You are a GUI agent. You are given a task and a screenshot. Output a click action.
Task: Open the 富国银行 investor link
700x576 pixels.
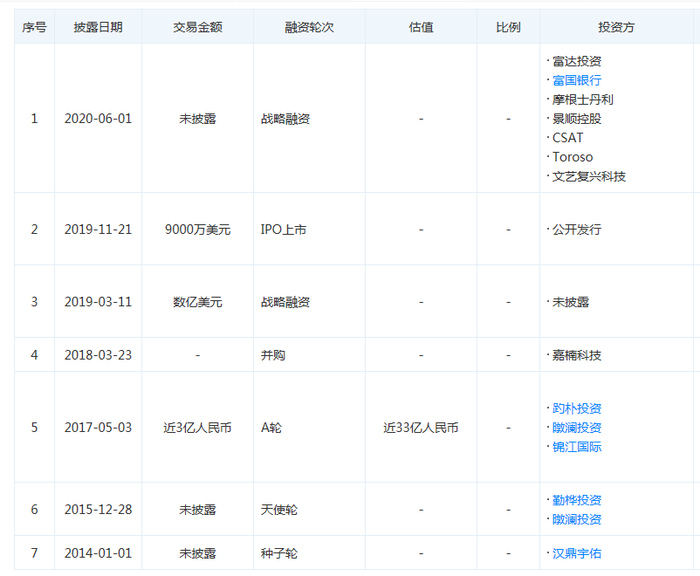tap(576, 80)
